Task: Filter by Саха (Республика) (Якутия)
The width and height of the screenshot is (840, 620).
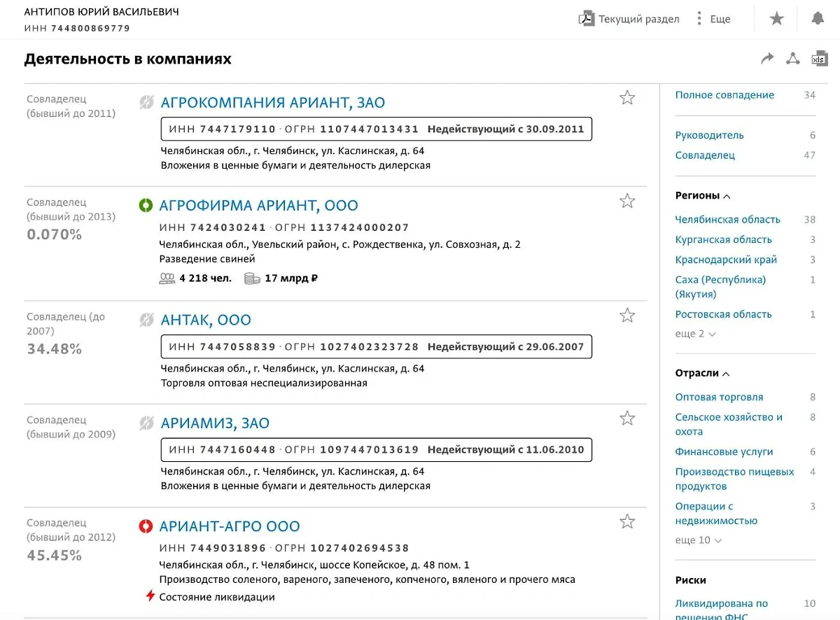Action: coord(720,287)
